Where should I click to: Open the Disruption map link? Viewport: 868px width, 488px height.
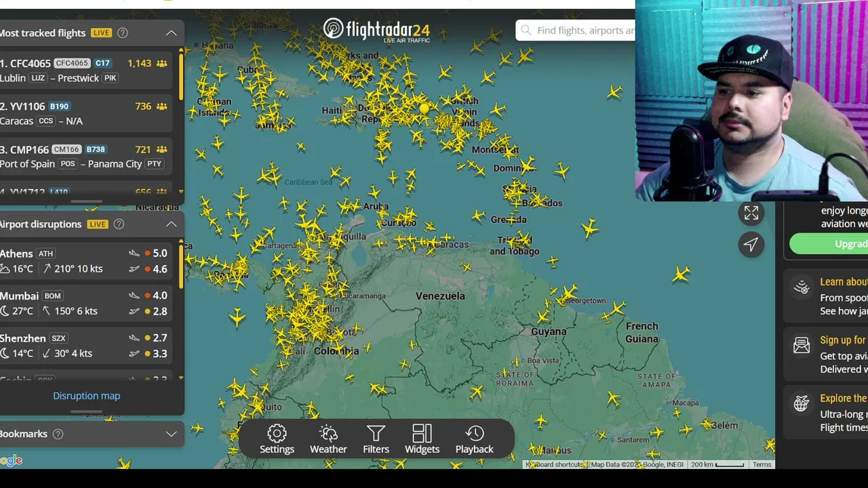click(x=86, y=396)
